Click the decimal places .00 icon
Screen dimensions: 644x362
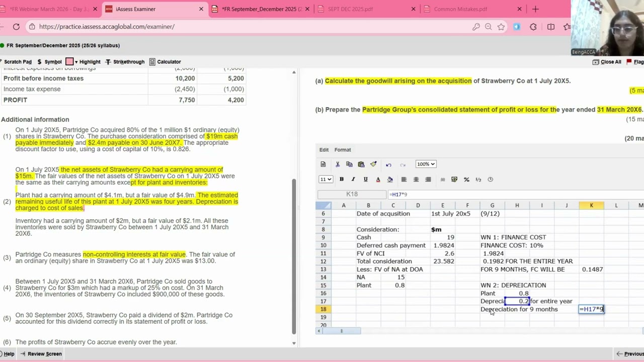tap(443, 179)
